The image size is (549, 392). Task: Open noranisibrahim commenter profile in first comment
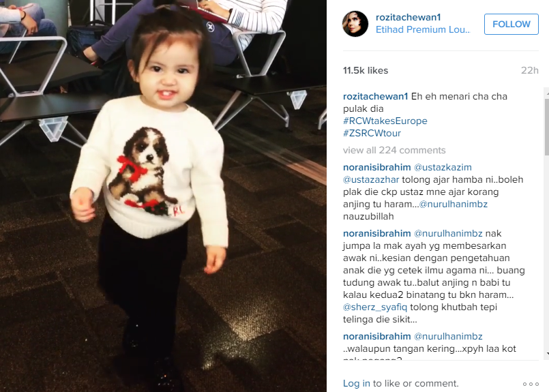click(376, 167)
